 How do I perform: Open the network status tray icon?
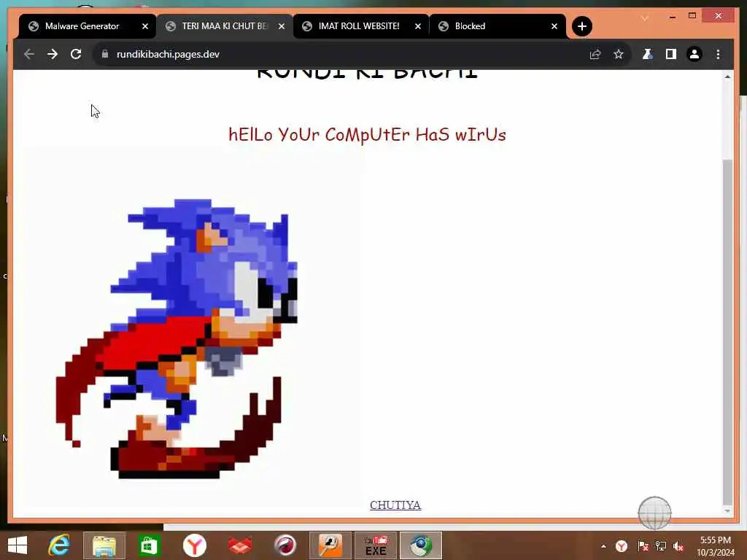661,546
